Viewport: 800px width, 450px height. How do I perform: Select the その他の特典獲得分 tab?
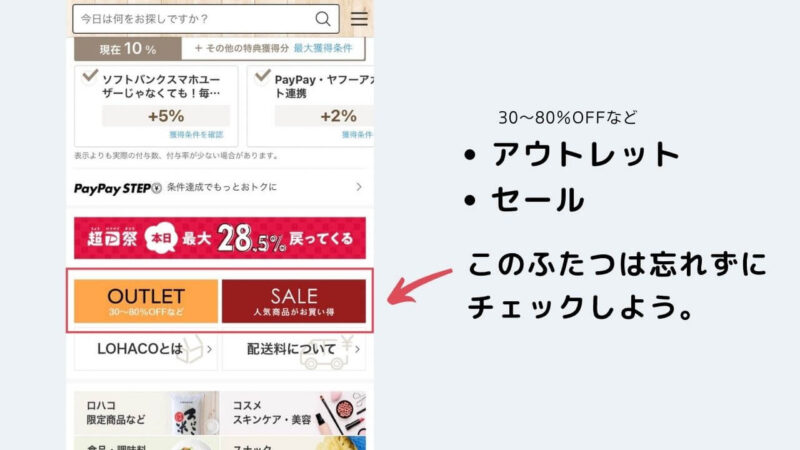pyautogui.click(x=241, y=48)
